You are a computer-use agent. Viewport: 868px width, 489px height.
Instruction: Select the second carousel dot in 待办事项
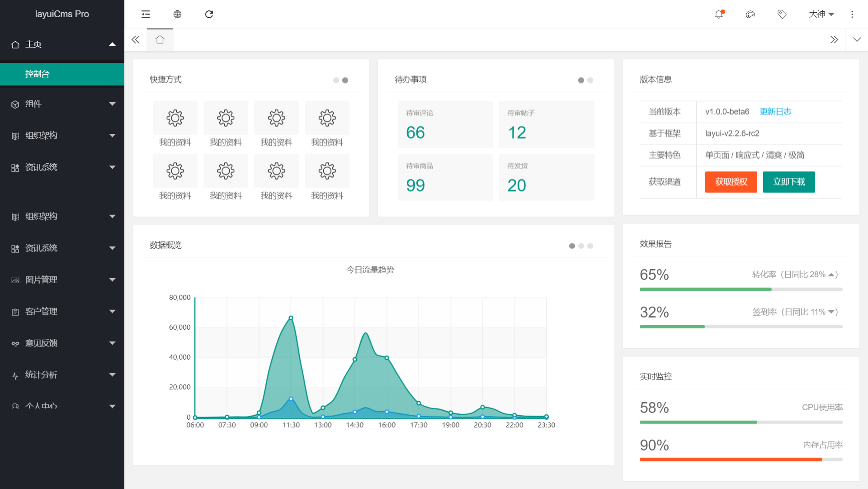coord(590,81)
